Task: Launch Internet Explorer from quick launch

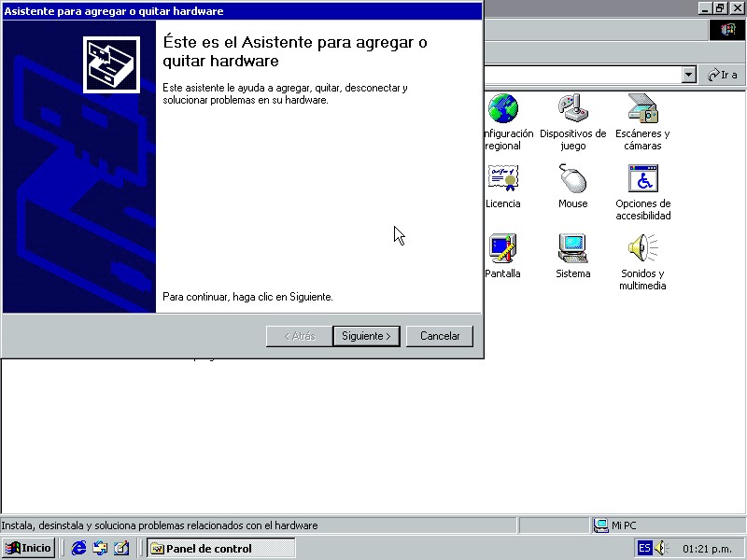Action: pyautogui.click(x=78, y=548)
